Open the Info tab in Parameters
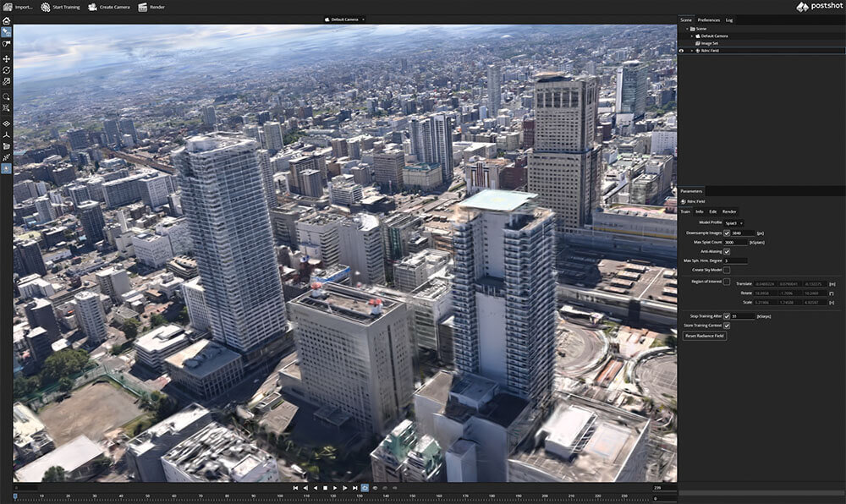Image resolution: width=846 pixels, height=504 pixels. (x=699, y=211)
